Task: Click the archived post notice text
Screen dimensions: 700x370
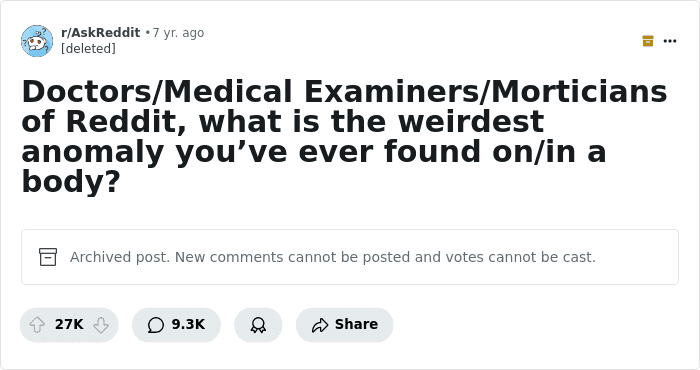Action: pyautogui.click(x=333, y=257)
